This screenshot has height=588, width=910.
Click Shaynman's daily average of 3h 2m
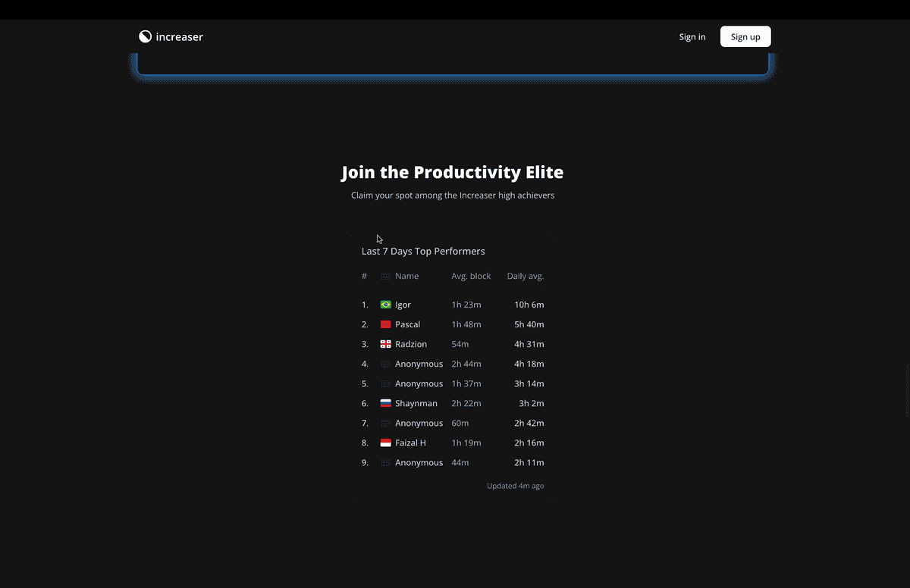coord(531,403)
